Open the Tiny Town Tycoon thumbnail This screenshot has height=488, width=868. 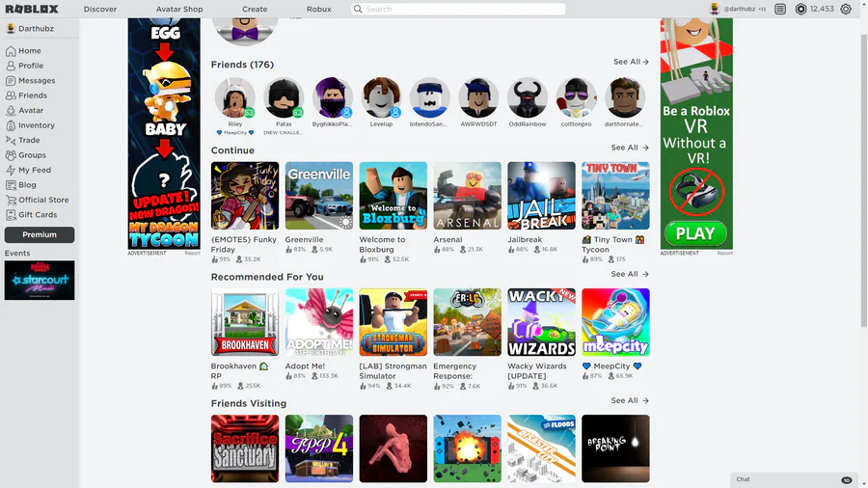(x=615, y=196)
